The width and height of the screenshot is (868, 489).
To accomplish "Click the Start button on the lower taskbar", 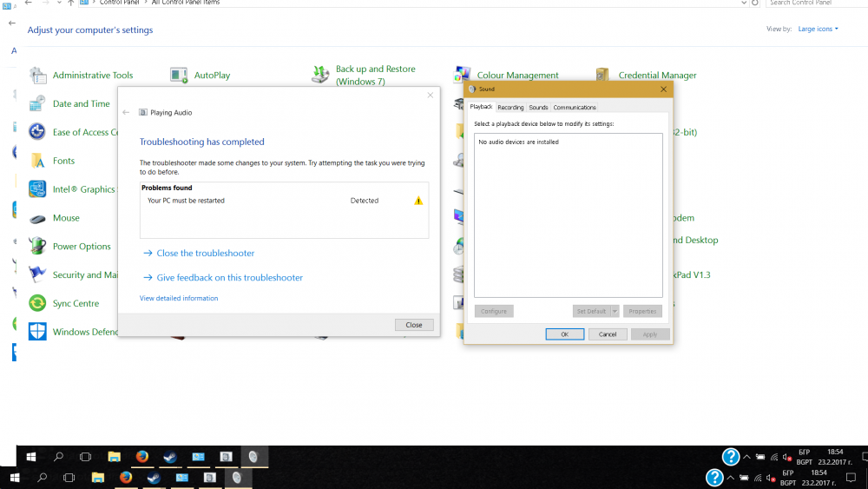I will point(15,478).
